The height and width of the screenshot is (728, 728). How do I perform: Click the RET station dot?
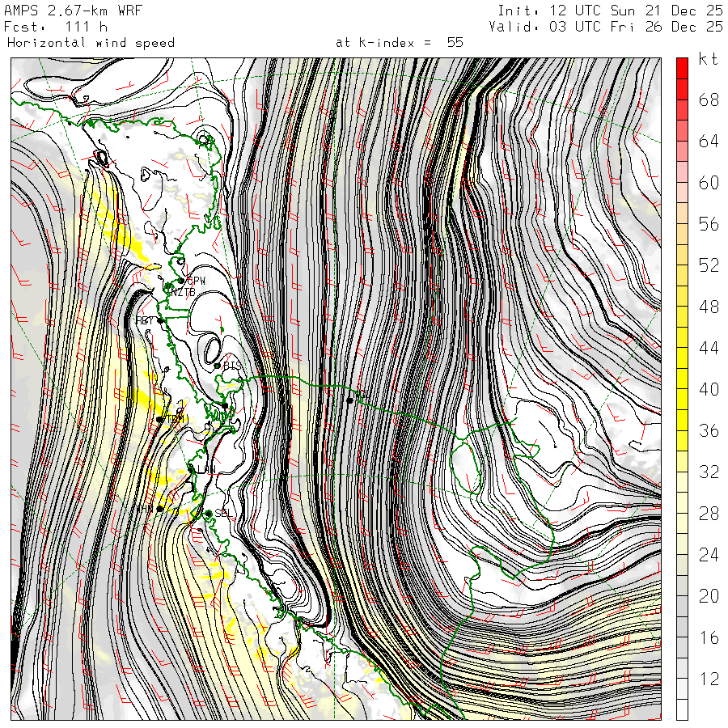[160, 320]
